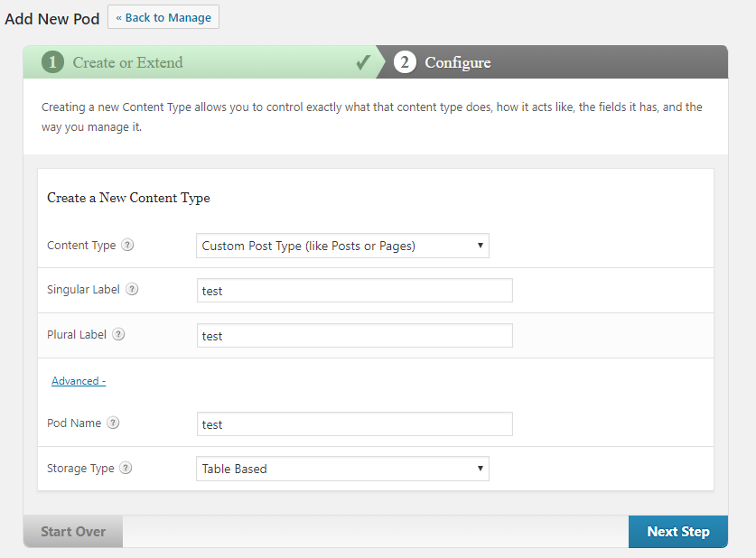Viewport: 756px width, 558px height.
Task: Open help icon beside Plural Label
Action: 118,334
